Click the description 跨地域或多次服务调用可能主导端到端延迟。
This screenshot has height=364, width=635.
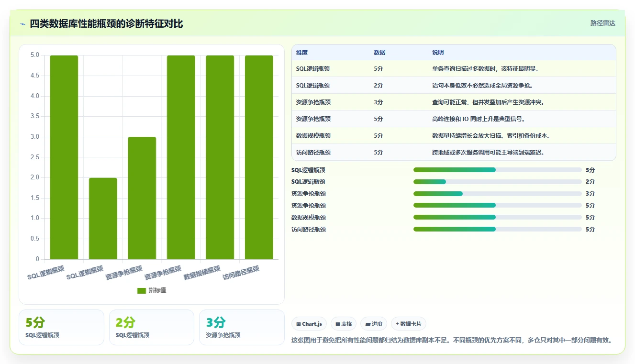tap(489, 153)
